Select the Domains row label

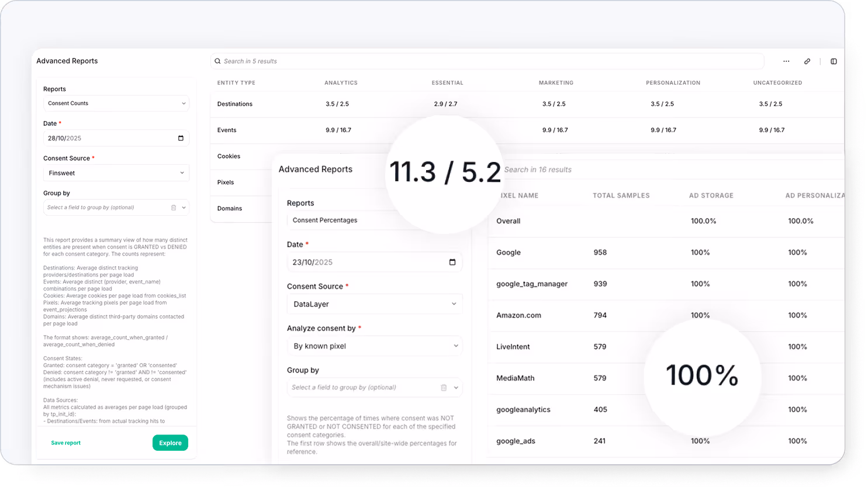click(230, 208)
